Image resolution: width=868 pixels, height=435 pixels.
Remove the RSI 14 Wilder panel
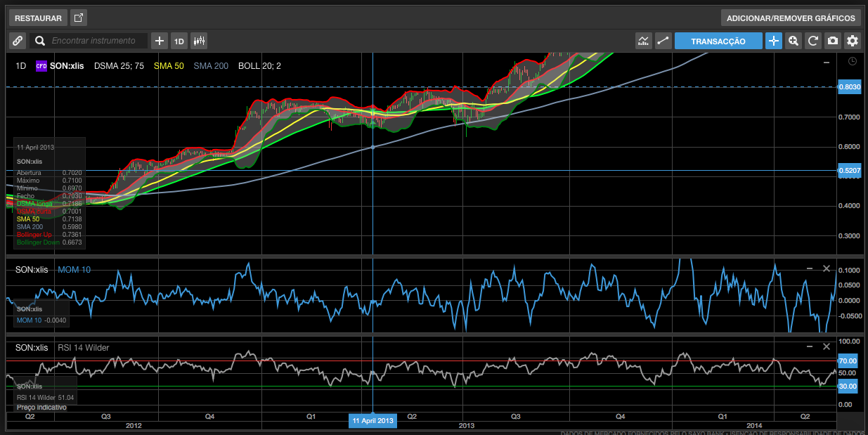(x=827, y=347)
